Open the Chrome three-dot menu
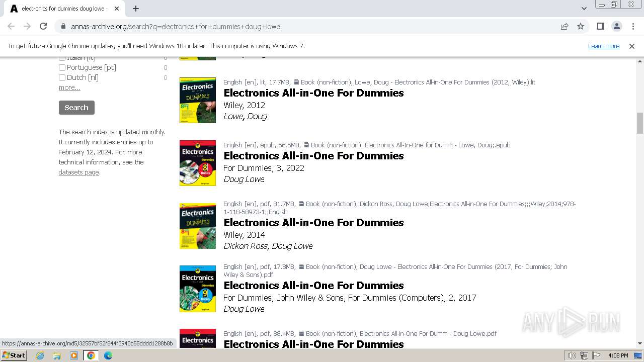 coord(632,26)
